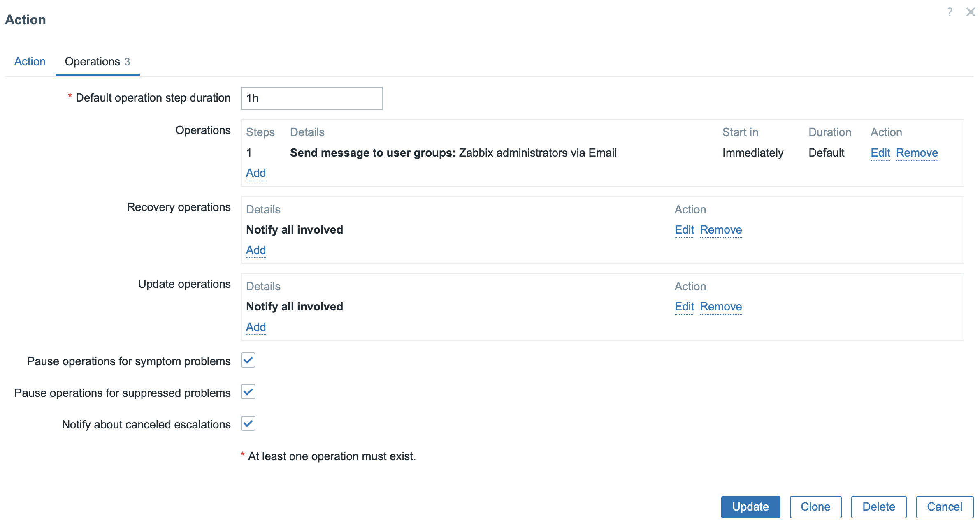The height and width of the screenshot is (523, 980).
Task: Add a new update operation
Action: click(255, 327)
